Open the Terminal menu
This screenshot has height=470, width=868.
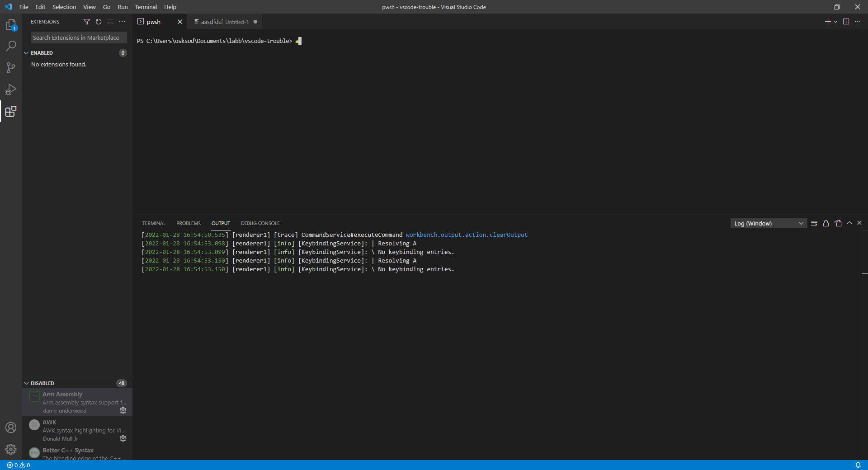(x=146, y=7)
